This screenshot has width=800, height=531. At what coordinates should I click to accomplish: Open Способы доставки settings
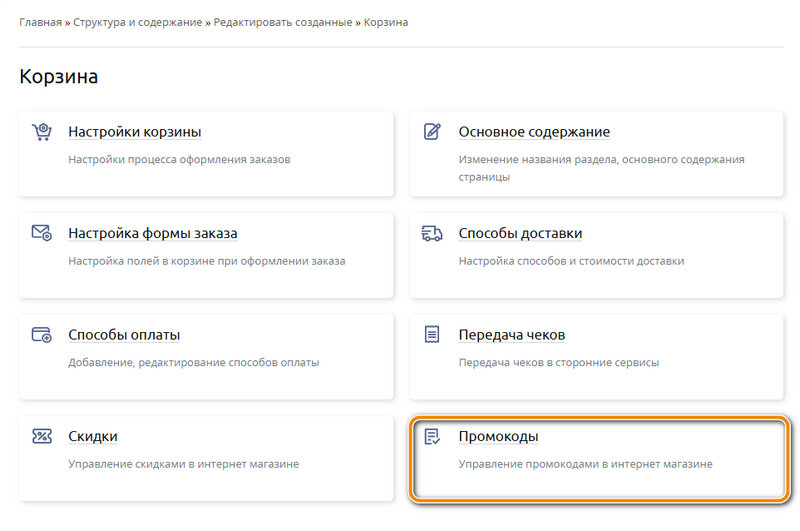click(x=520, y=233)
